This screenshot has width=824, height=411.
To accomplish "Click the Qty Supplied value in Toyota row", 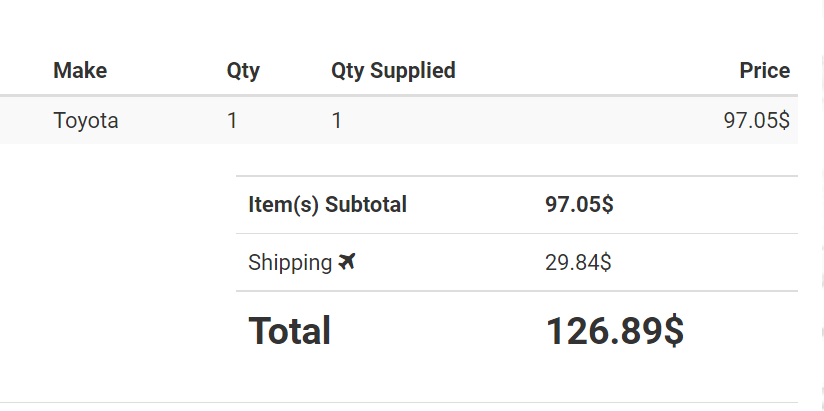I will pos(336,120).
